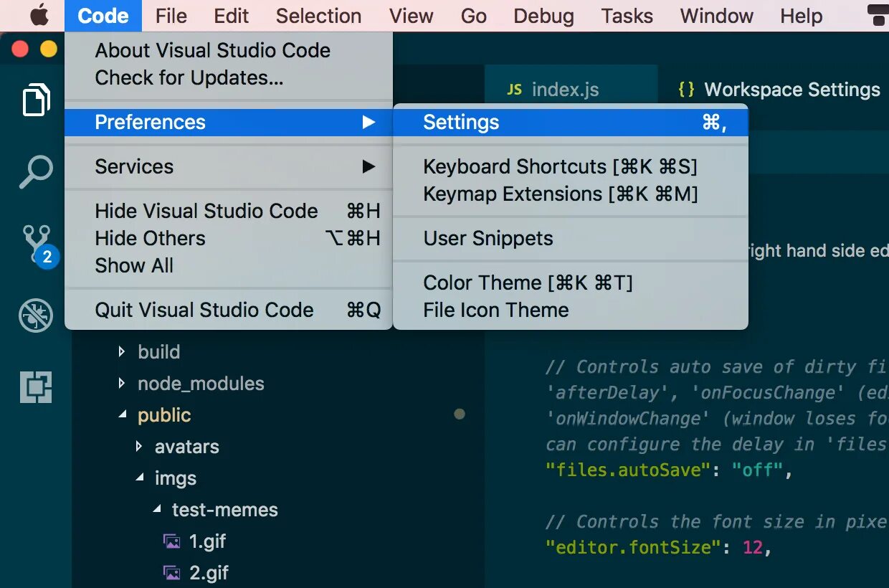This screenshot has width=889, height=588.
Task: Open the Selection menu
Action: (318, 16)
